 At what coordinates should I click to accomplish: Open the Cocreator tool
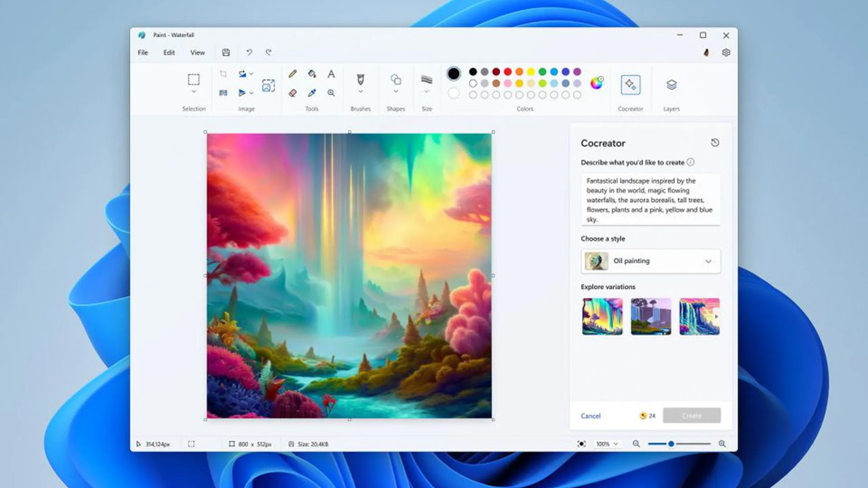click(631, 85)
